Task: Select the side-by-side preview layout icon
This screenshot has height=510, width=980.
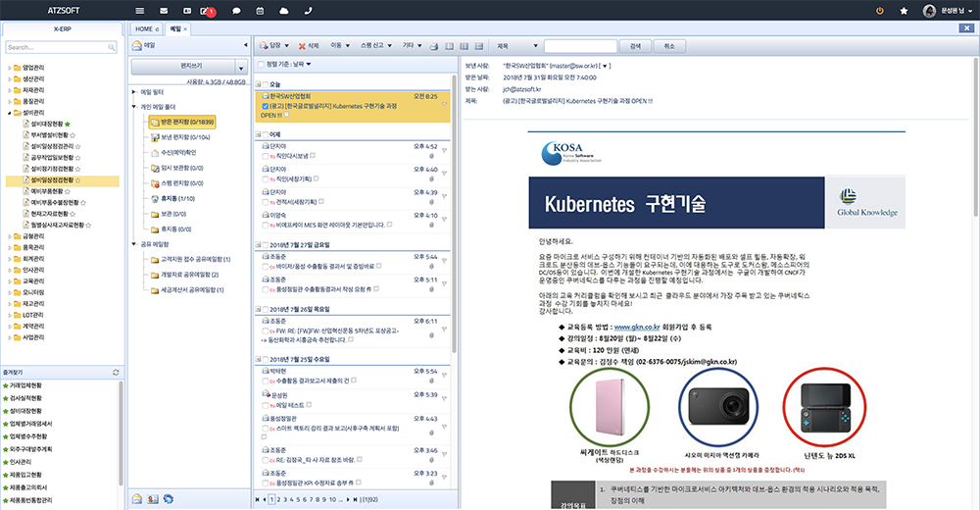Action: pyautogui.click(x=465, y=46)
